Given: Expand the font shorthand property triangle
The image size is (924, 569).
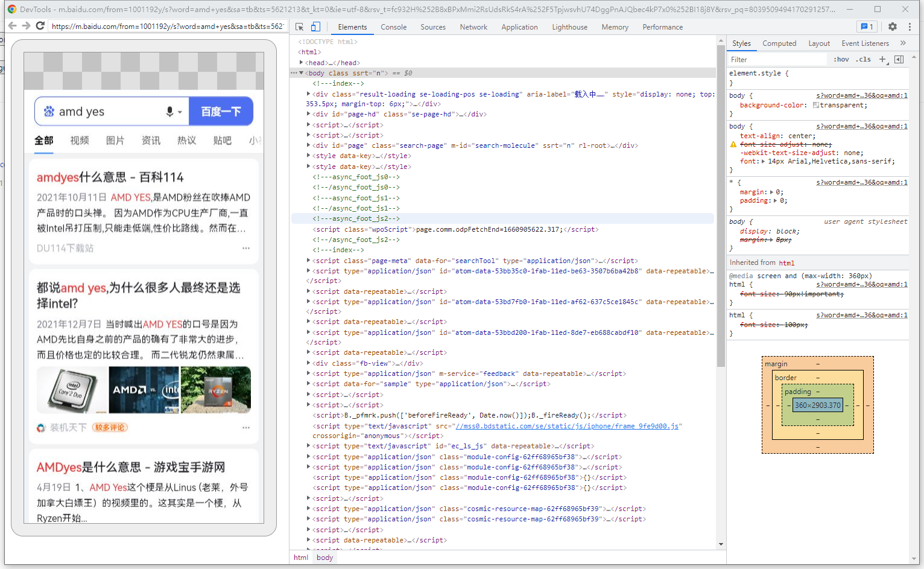Looking at the screenshot, I should click(763, 161).
